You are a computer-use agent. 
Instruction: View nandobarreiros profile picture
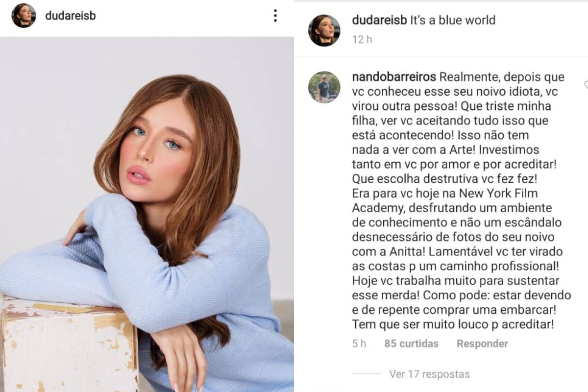tap(324, 87)
